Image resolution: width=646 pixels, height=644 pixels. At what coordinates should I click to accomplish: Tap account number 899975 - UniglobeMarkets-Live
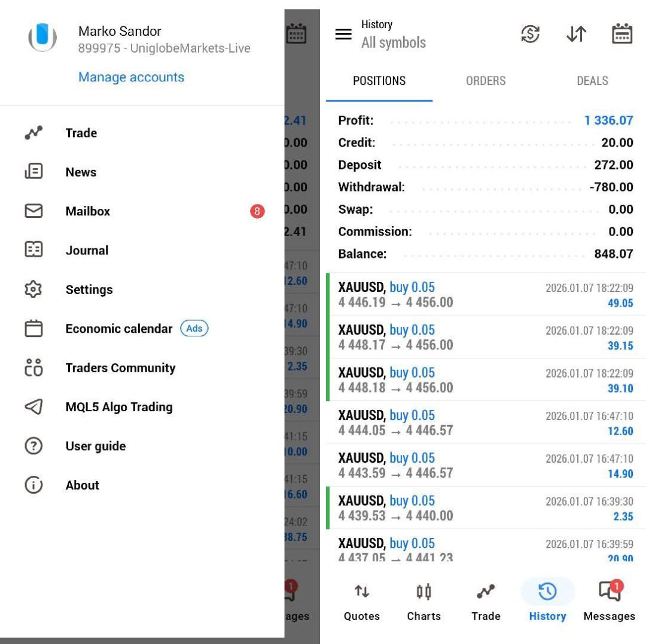164,48
